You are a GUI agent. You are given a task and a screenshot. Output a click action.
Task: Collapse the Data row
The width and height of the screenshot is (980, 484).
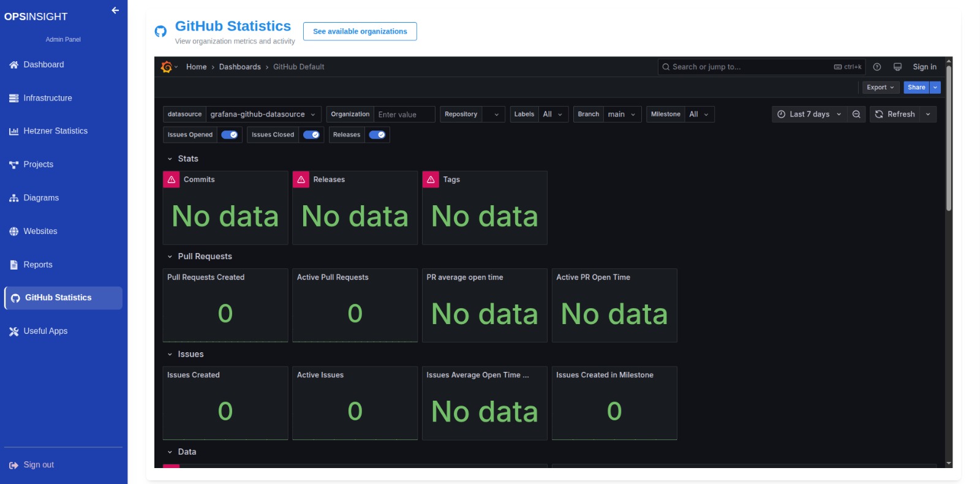pos(181,452)
